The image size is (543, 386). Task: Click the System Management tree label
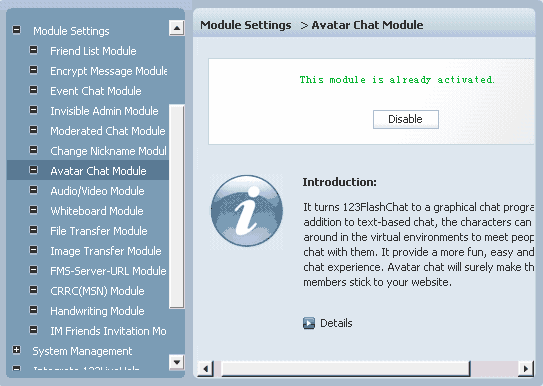pyautogui.click(x=82, y=351)
